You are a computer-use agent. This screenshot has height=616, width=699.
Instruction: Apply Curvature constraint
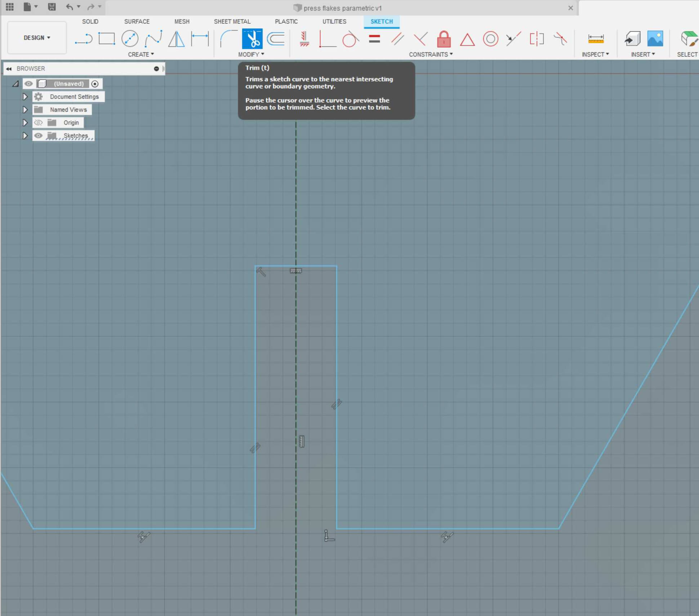coord(560,39)
